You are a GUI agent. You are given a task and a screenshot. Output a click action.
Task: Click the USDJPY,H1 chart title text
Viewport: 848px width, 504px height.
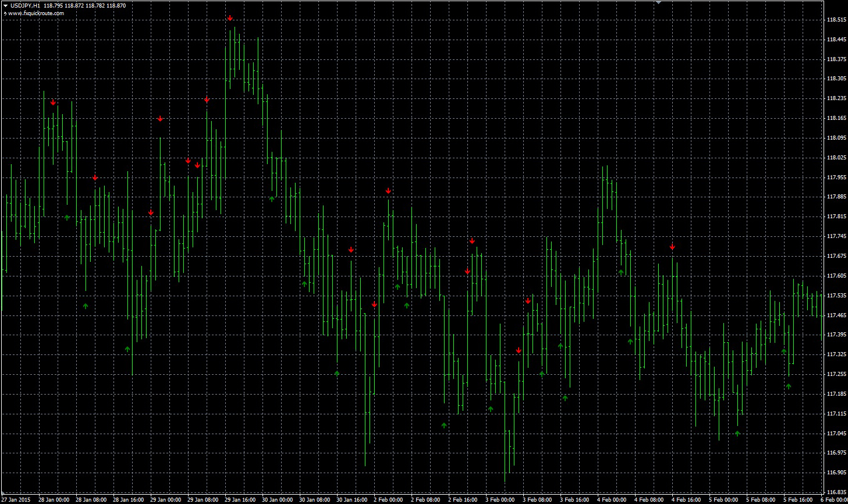pyautogui.click(x=26, y=5)
